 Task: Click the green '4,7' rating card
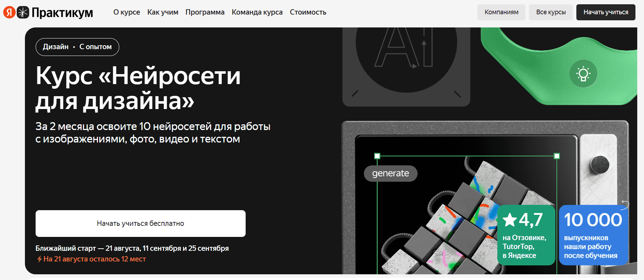(x=526, y=235)
